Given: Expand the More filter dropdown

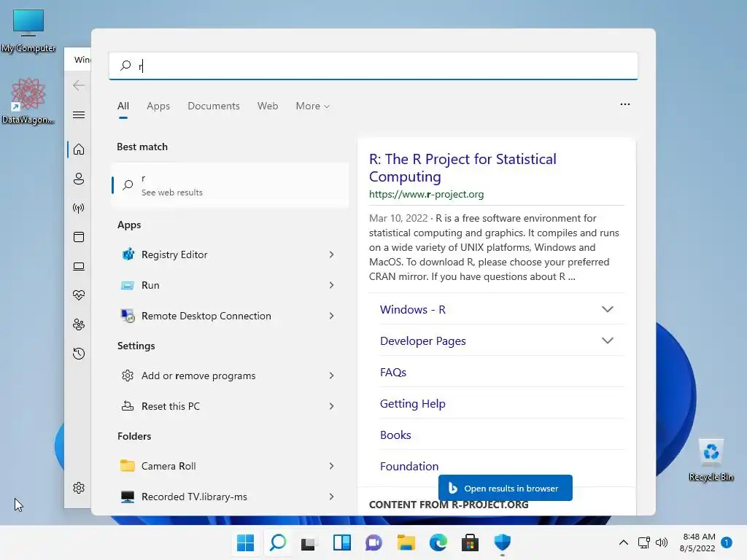Looking at the screenshot, I should [x=312, y=106].
